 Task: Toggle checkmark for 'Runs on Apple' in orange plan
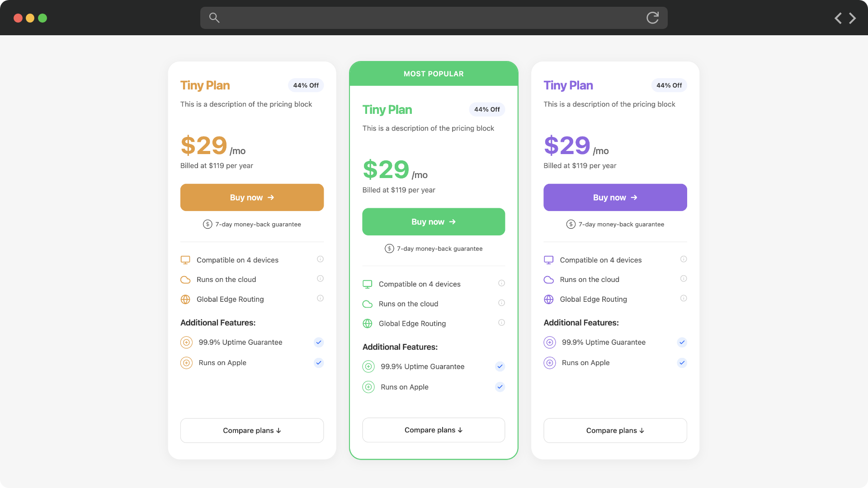319,362
